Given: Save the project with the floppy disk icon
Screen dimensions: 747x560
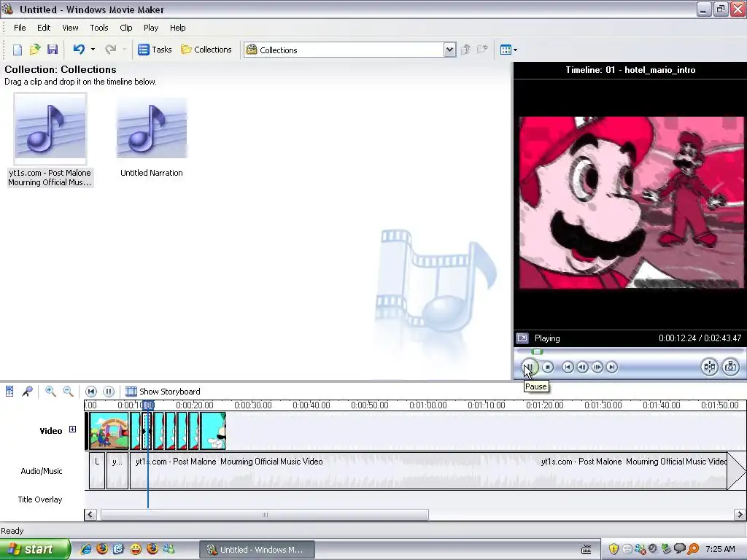Looking at the screenshot, I should pyautogui.click(x=53, y=50).
